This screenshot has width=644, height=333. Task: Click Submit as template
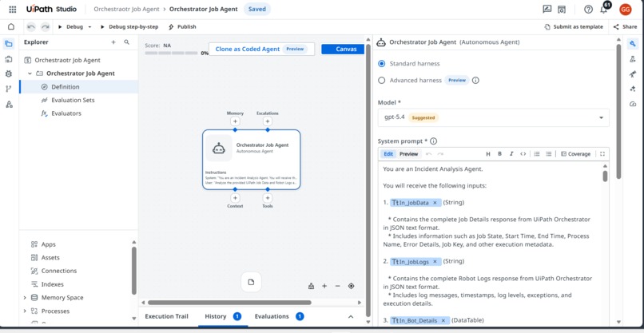574,26
